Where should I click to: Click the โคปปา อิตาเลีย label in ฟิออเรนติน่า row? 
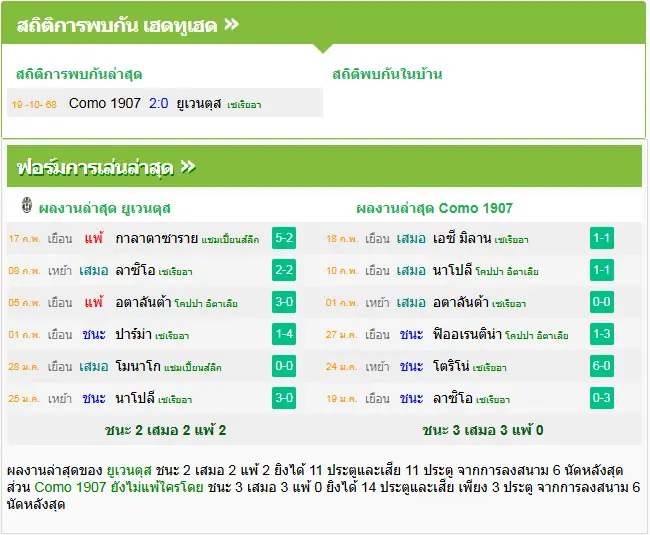coord(536,335)
